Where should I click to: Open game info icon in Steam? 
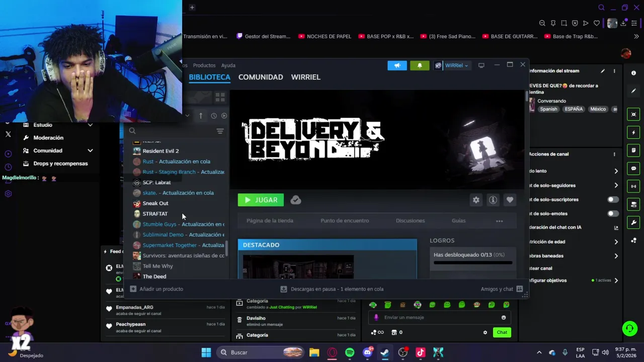493,200
